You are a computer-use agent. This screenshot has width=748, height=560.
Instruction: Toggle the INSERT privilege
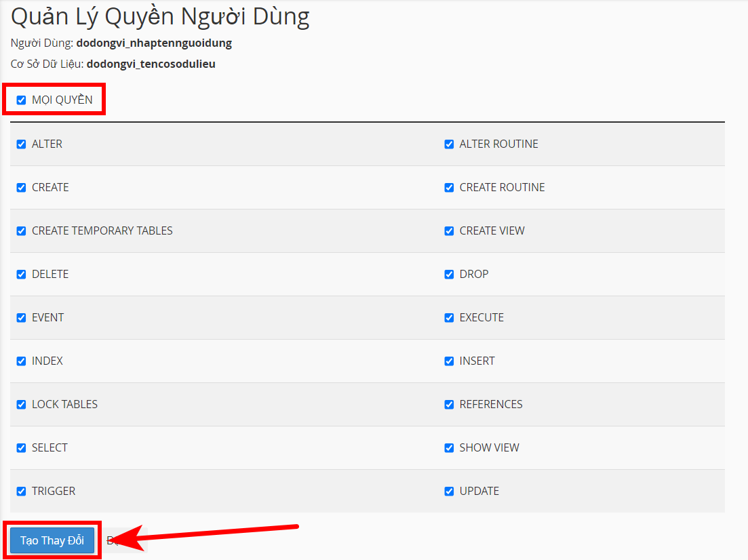click(449, 361)
